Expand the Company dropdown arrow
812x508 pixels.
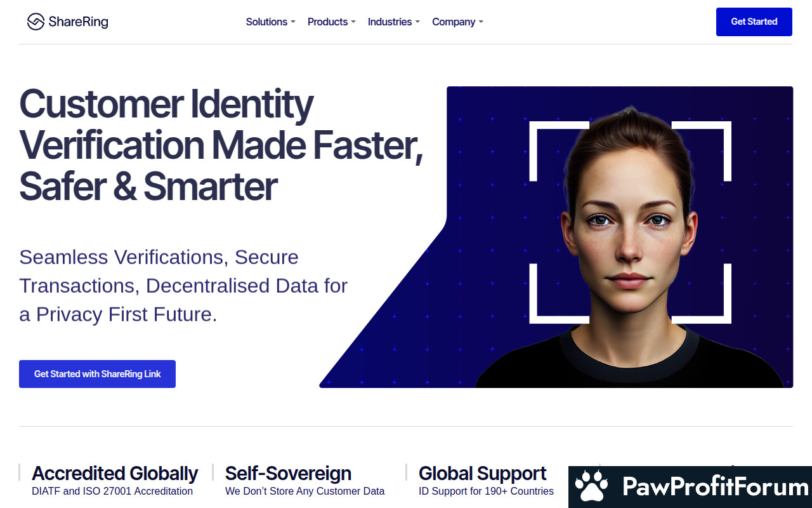[x=481, y=22]
